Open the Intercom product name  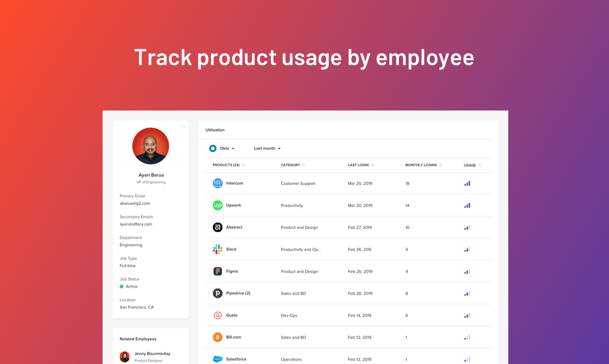coord(234,183)
